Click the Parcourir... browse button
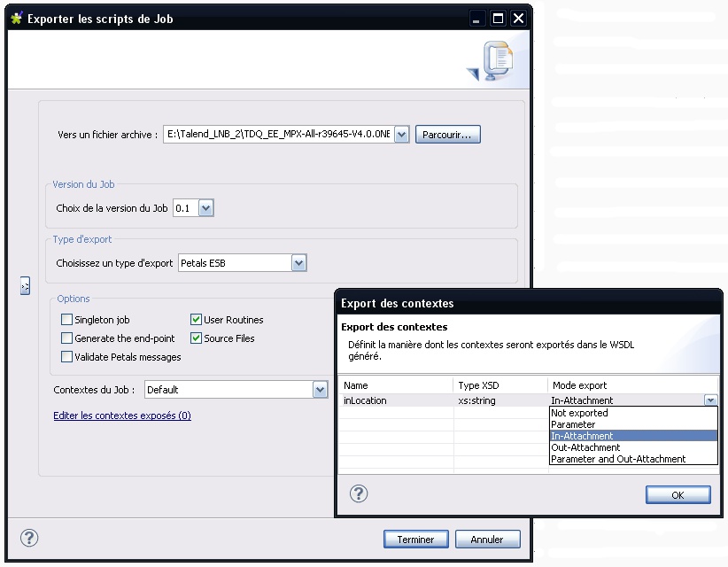Viewport: 728px width, 567px height. point(447,135)
